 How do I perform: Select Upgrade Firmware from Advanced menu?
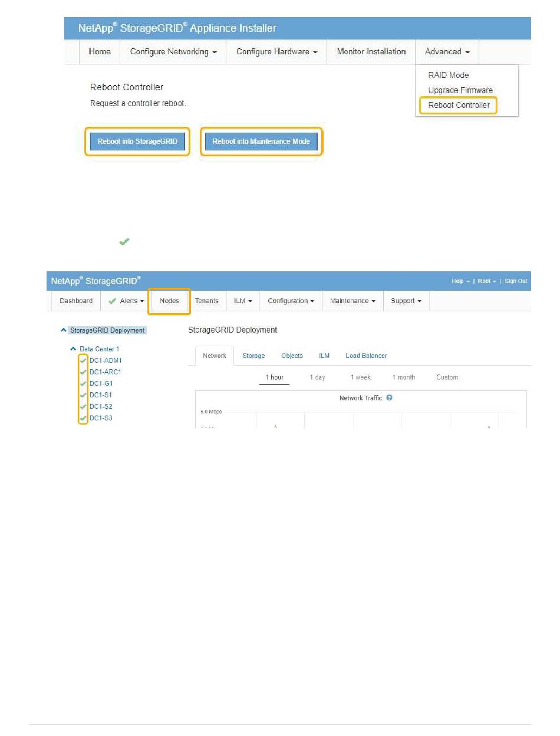click(x=460, y=90)
